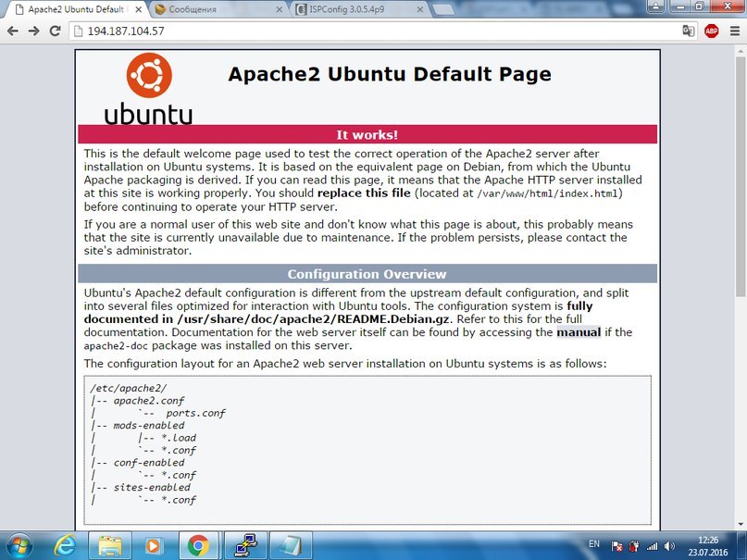Click the 'It works!' banner

click(367, 135)
